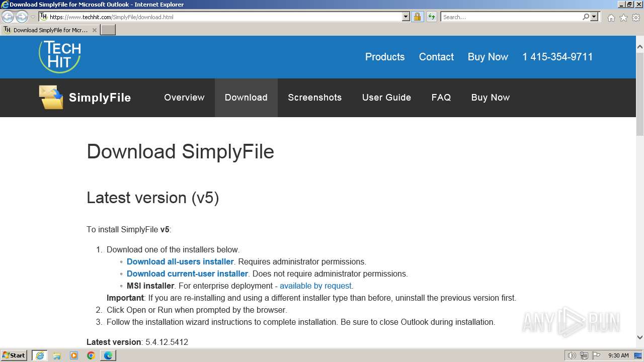The width and height of the screenshot is (644, 362).
Task: Click Download current-user installer link
Action: pos(187,274)
